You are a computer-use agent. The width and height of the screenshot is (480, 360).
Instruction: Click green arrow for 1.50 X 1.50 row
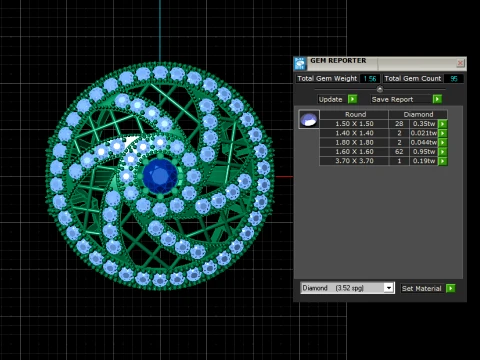coord(443,124)
